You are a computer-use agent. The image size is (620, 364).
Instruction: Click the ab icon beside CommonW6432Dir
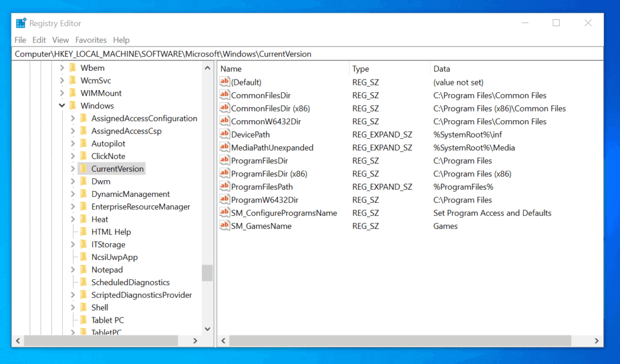(x=225, y=121)
